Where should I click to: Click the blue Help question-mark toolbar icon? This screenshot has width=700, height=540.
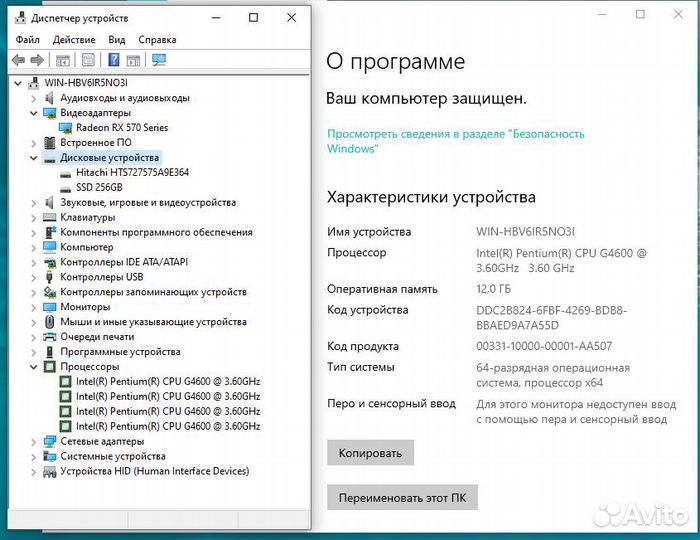(114, 59)
